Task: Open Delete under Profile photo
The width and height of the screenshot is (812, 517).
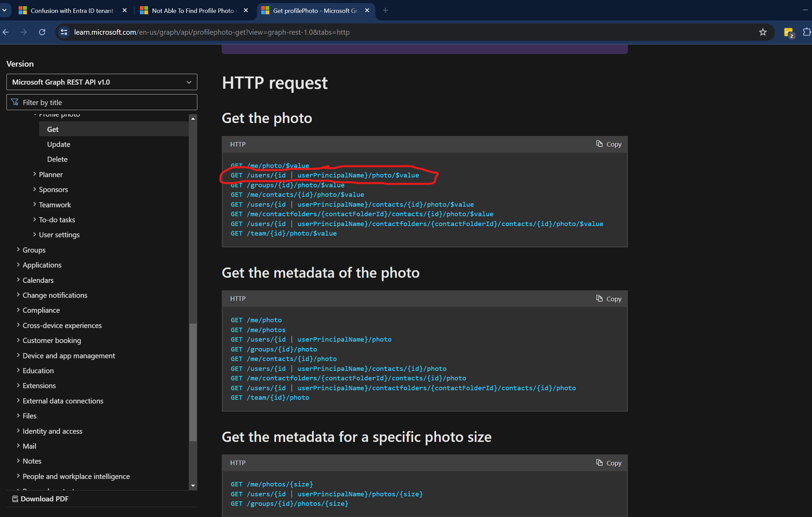Action: click(x=57, y=159)
